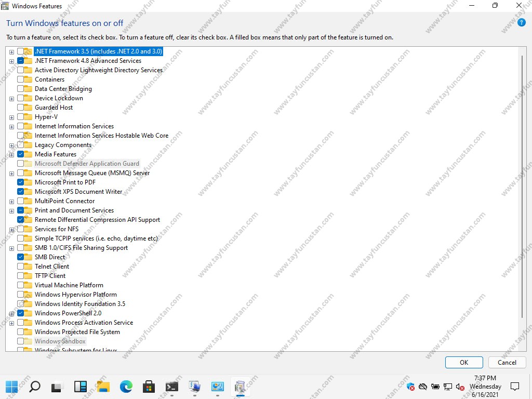Viewport: 532px width, 399px height.
Task: Open Windows Security tray icon
Action: tap(410, 387)
